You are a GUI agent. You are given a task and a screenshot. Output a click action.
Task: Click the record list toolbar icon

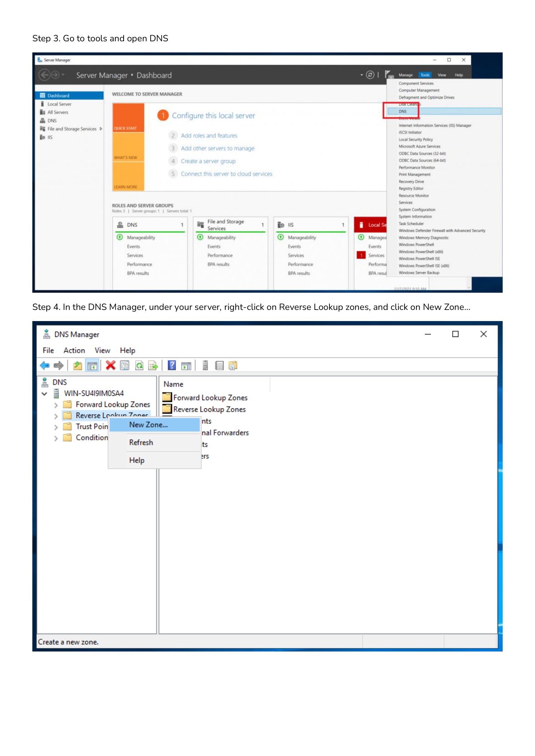219,366
